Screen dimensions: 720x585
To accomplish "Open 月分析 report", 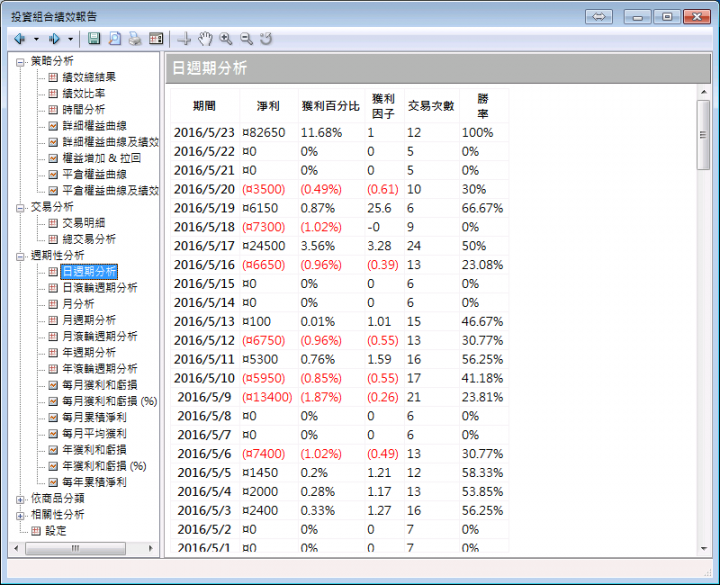I will click(x=78, y=304).
